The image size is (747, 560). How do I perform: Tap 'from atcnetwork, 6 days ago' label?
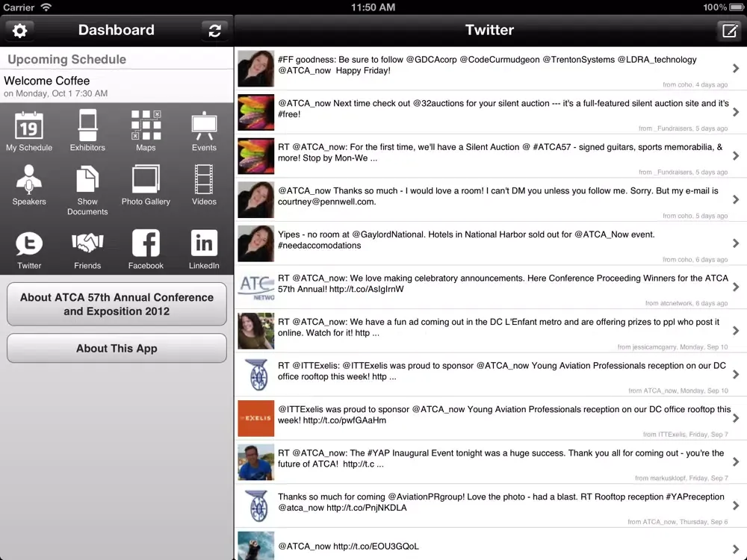(686, 303)
